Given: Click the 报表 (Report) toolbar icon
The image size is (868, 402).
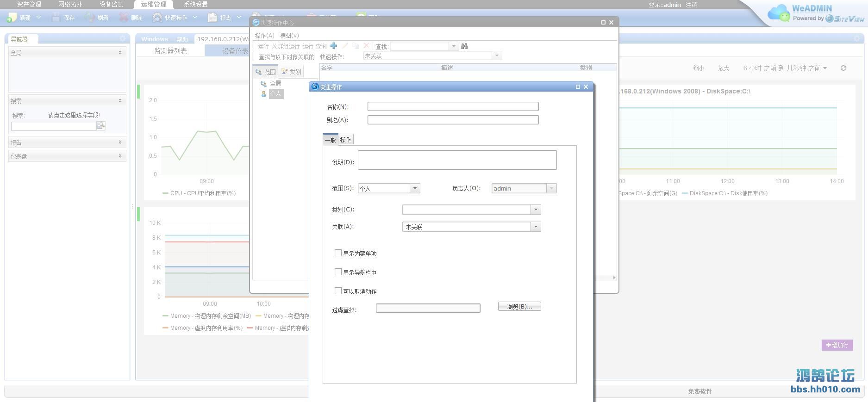Looking at the screenshot, I should [212, 18].
